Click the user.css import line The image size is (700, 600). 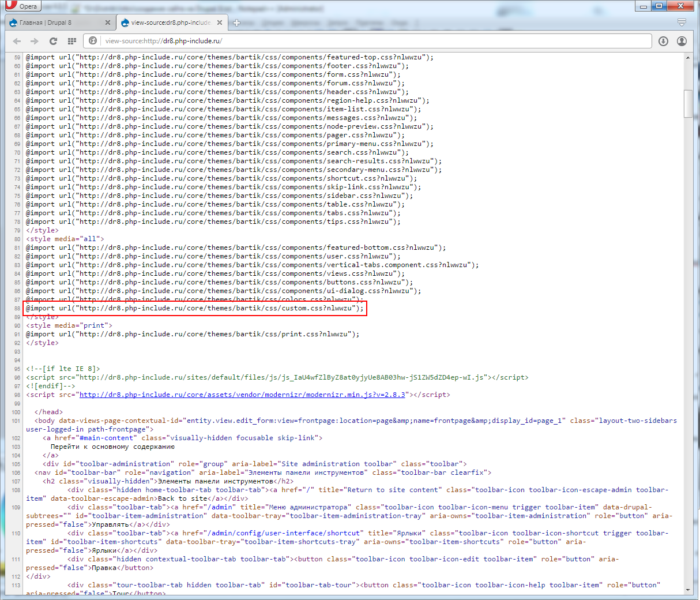pyautogui.click(x=213, y=256)
